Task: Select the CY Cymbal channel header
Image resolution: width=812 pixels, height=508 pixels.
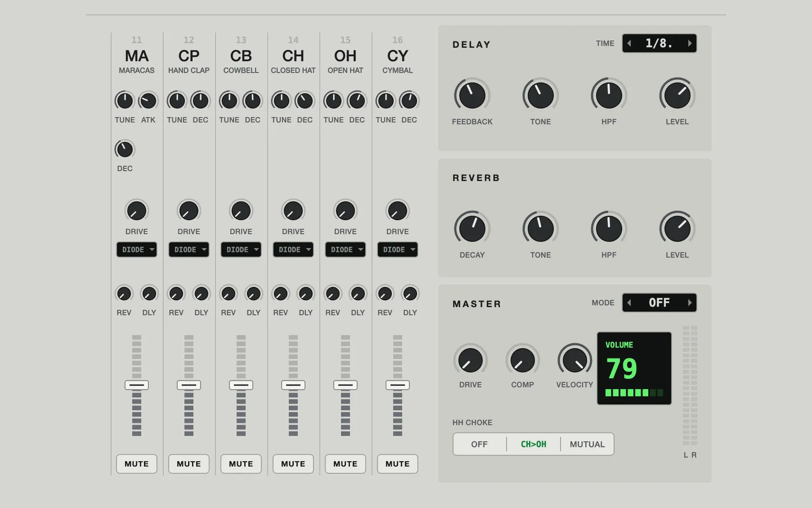Action: 397,55
